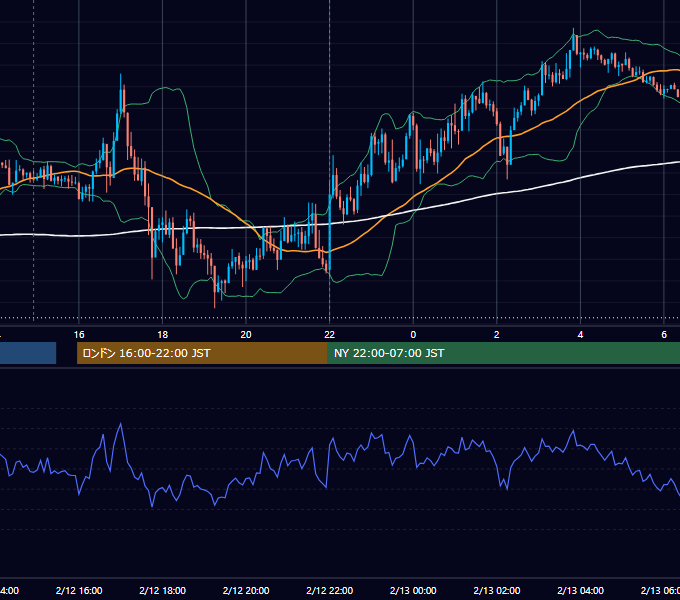Click the 2 hour label on chart axis

click(x=497, y=335)
